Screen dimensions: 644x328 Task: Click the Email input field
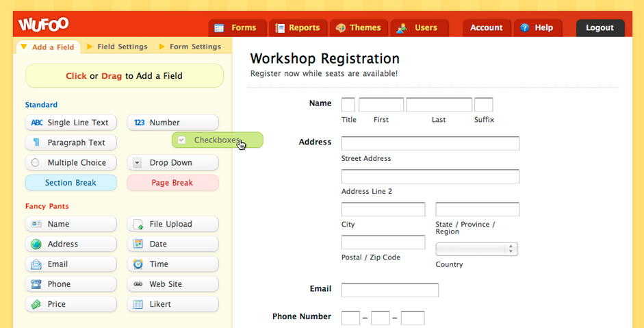click(390, 290)
